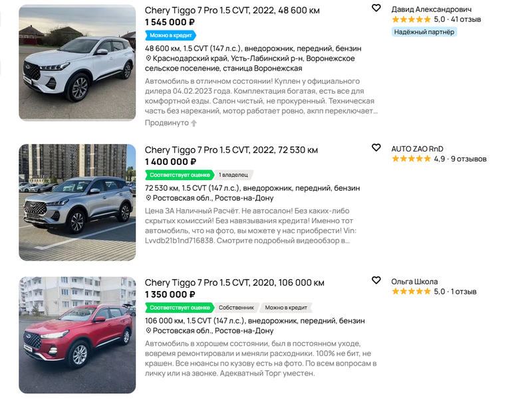Open the white Chery Tiggo photo
532x402 pixels.
coord(77,62)
